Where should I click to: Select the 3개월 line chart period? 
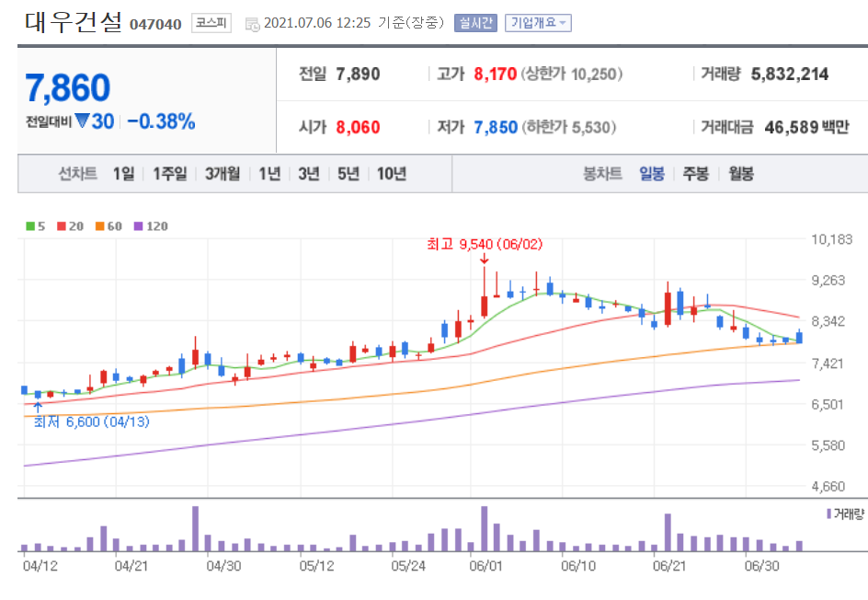click(x=223, y=174)
